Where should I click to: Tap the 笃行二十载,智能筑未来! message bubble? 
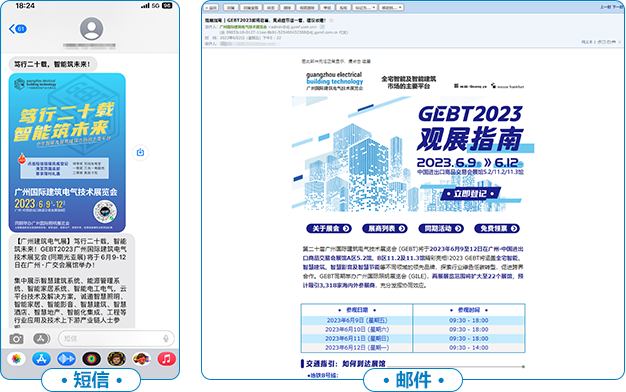click(53, 64)
